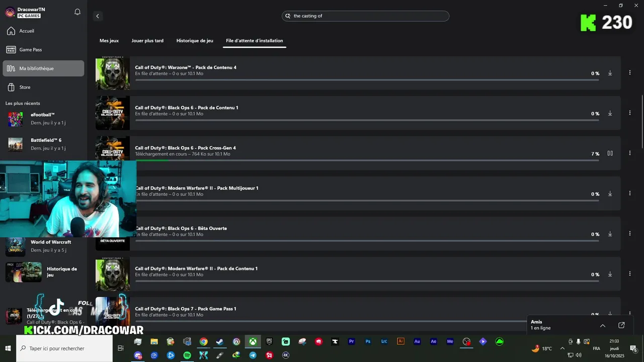Open World of Warcraft from recent games
This screenshot has height=362, width=644.
pos(43,246)
